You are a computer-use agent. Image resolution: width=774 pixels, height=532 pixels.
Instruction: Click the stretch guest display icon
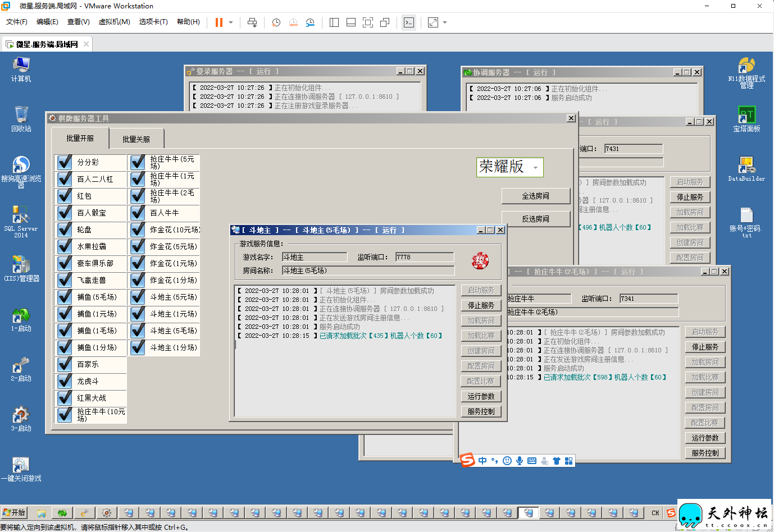(x=433, y=22)
